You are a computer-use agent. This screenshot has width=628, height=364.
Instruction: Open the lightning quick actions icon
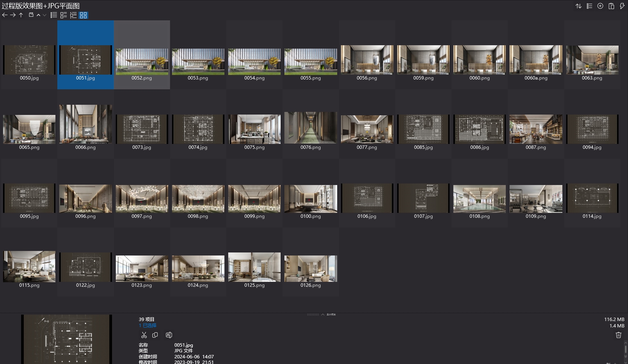622,6
